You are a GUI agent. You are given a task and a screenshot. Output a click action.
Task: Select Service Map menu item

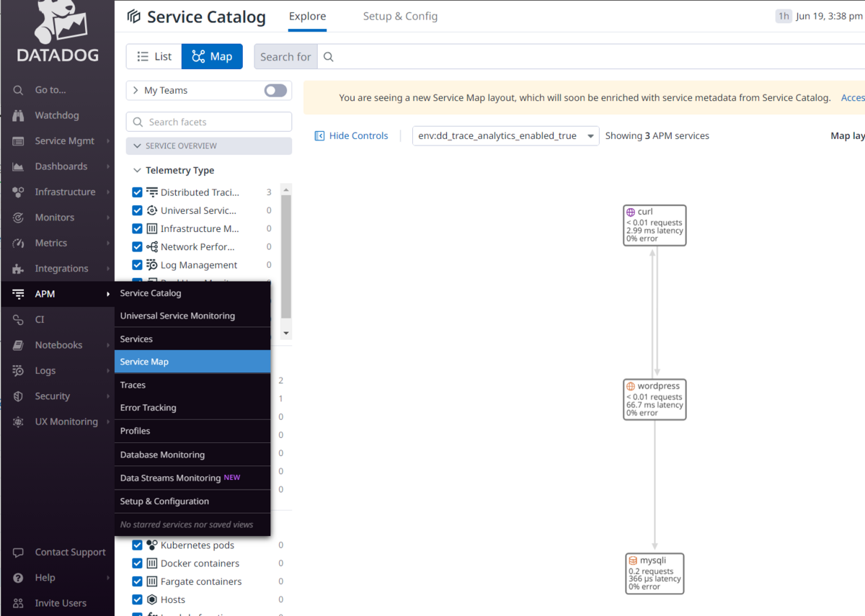tap(192, 362)
